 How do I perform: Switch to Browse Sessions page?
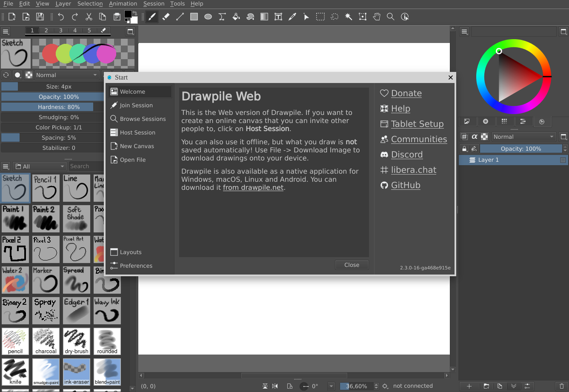pyautogui.click(x=140, y=119)
